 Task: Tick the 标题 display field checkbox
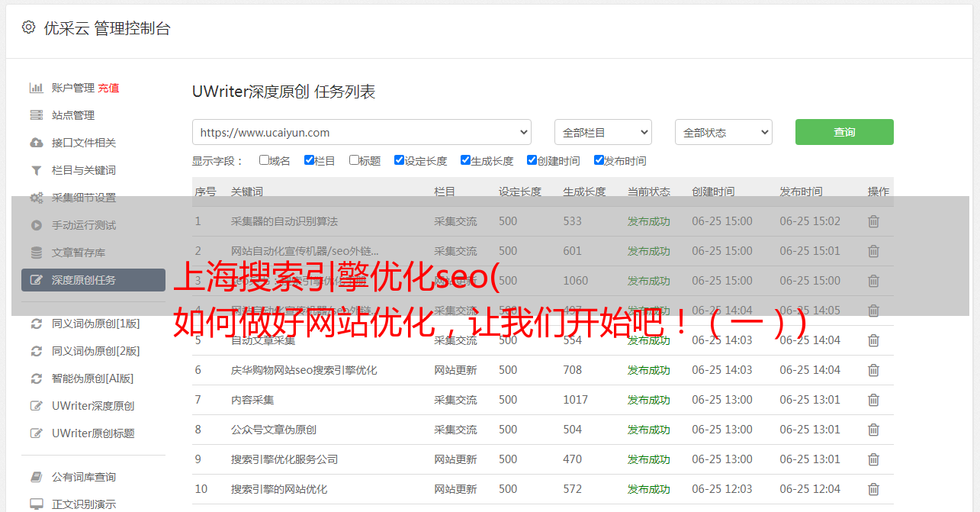pos(354,160)
